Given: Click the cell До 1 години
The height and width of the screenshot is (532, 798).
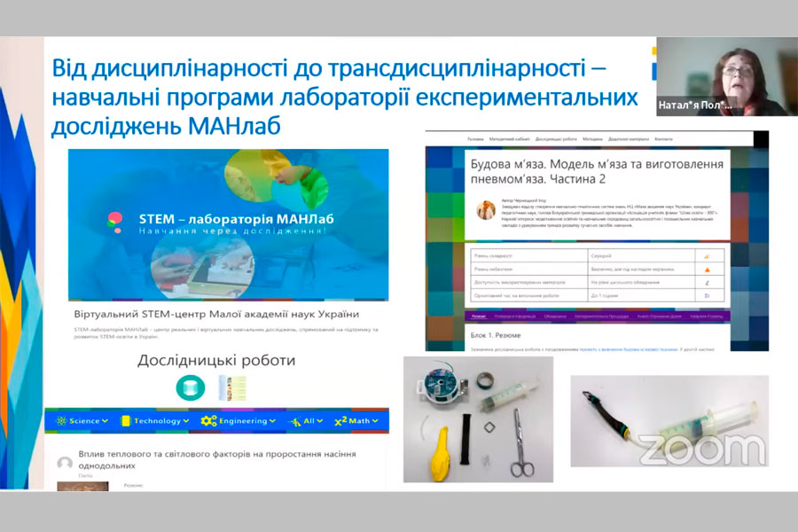Looking at the screenshot, I should click(x=641, y=296).
